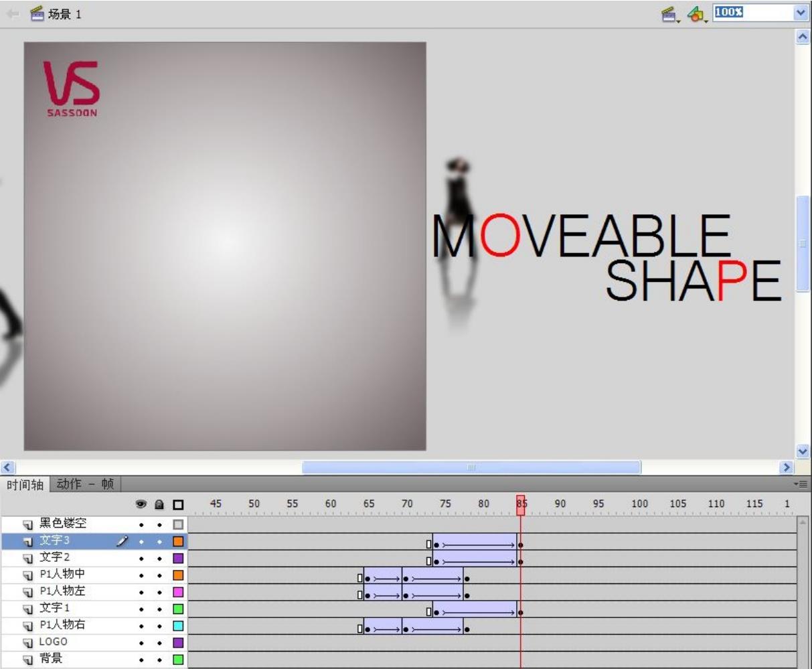The width and height of the screenshot is (812, 669).
Task: Click the pencil edit icon on 文字3 layer
Action: [121, 541]
